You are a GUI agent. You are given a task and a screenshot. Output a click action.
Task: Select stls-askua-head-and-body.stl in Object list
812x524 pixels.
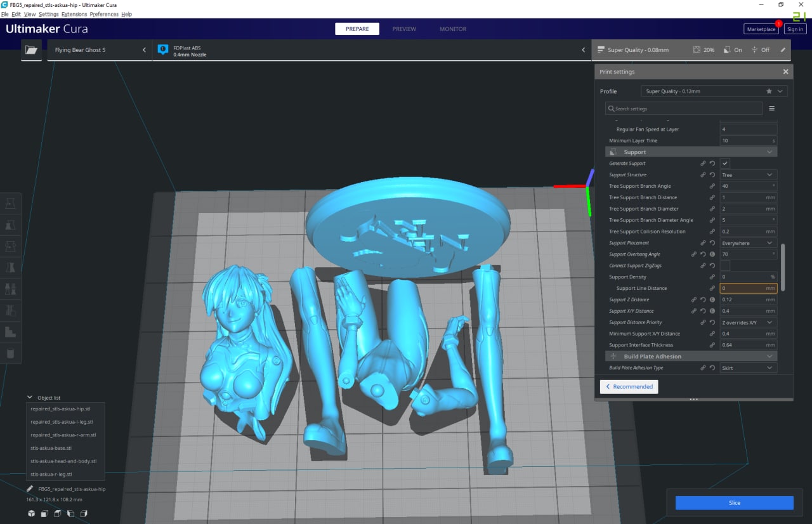click(x=63, y=461)
